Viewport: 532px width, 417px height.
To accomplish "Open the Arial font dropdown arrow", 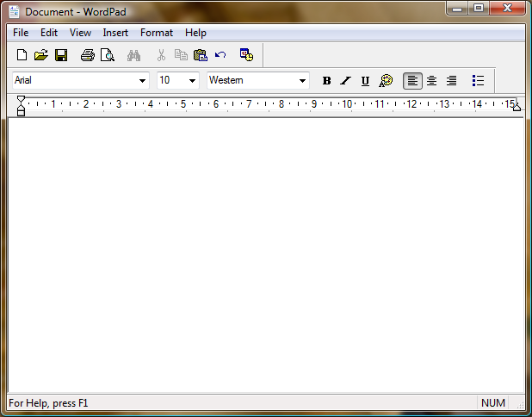I will pos(142,81).
